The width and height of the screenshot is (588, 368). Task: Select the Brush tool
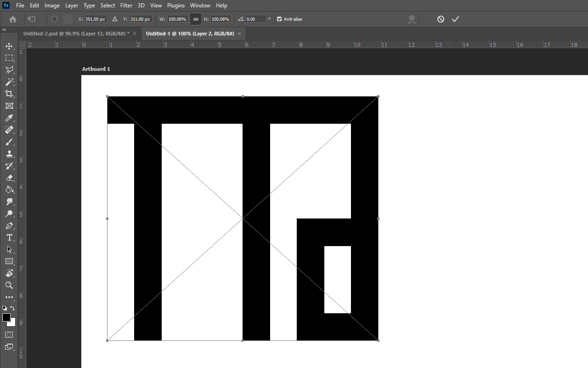(x=9, y=142)
